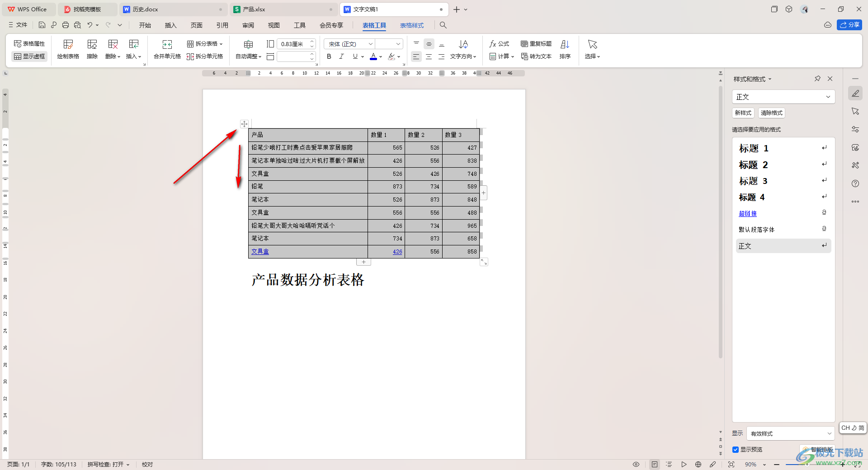The image size is (868, 470).
Task: Click the 清除格式 clear formatting button
Action: (772, 113)
